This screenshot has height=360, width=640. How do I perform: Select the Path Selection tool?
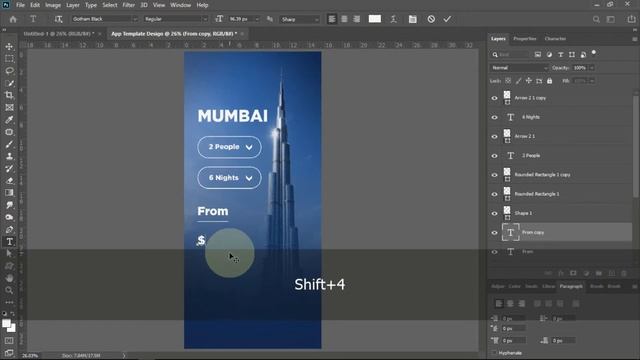pyautogui.click(x=9, y=253)
